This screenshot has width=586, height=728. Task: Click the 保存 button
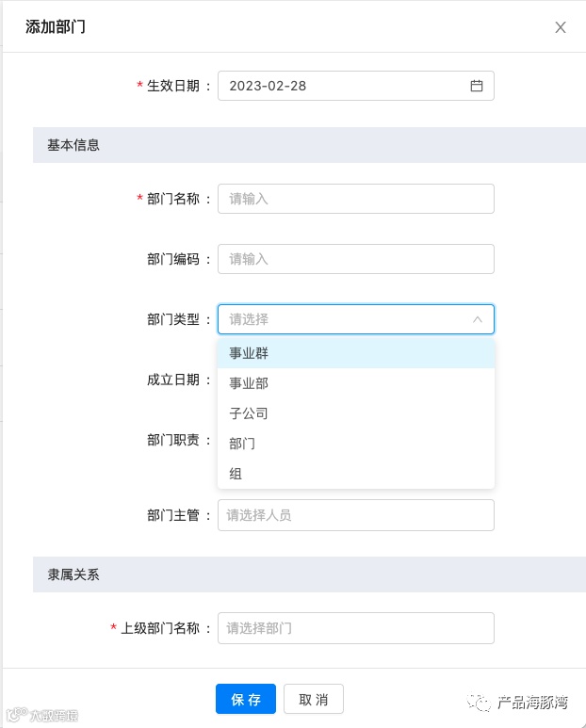[x=246, y=699]
